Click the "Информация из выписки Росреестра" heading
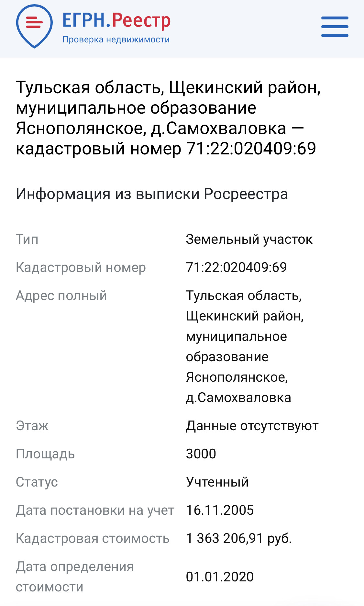Image resolution: width=364 pixels, height=606 pixels. tap(152, 194)
